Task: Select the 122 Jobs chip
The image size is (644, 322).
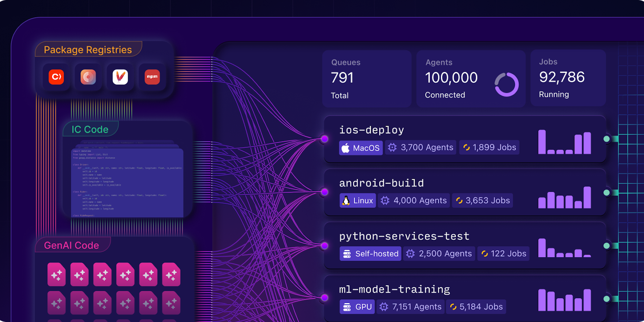Action: pyautogui.click(x=503, y=254)
